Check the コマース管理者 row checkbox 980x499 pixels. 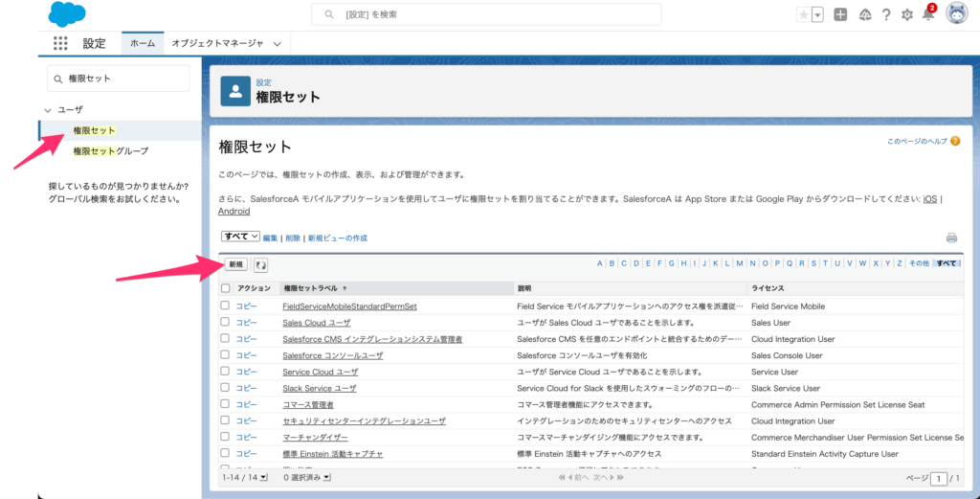click(x=225, y=404)
